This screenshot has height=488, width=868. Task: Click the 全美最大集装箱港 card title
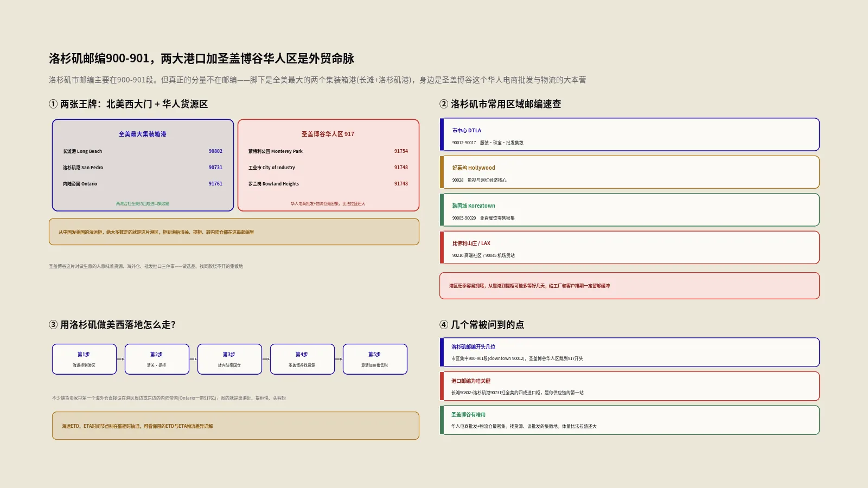(143, 134)
